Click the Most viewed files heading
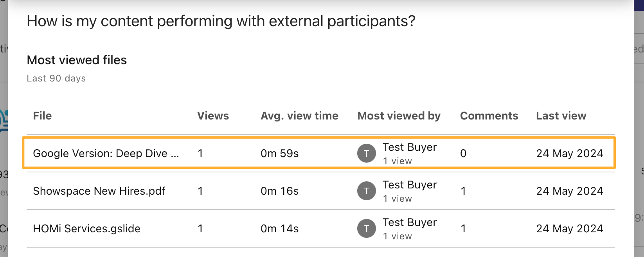The width and height of the screenshot is (644, 257). pyautogui.click(x=77, y=60)
